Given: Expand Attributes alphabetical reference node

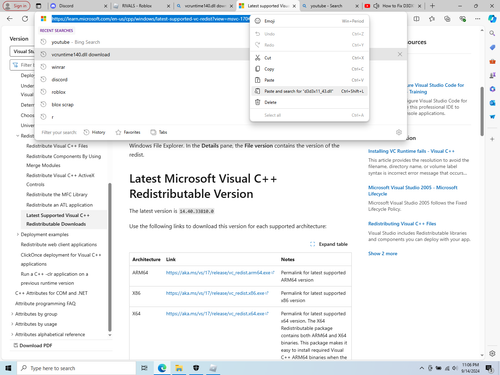Looking at the screenshot, I should point(12,334).
